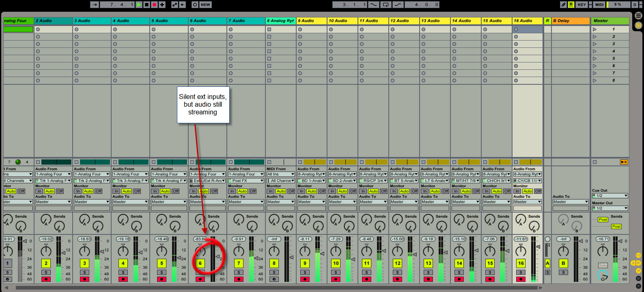Toggle the computer MIDI keyboard icon
This screenshot has height=292, width=644.
(x=571, y=4)
